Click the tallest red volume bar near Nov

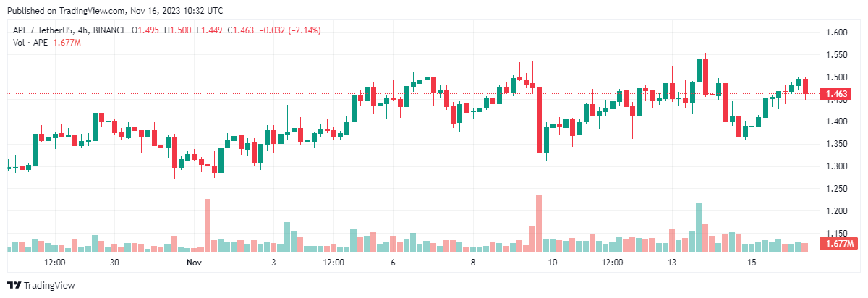tap(208, 225)
